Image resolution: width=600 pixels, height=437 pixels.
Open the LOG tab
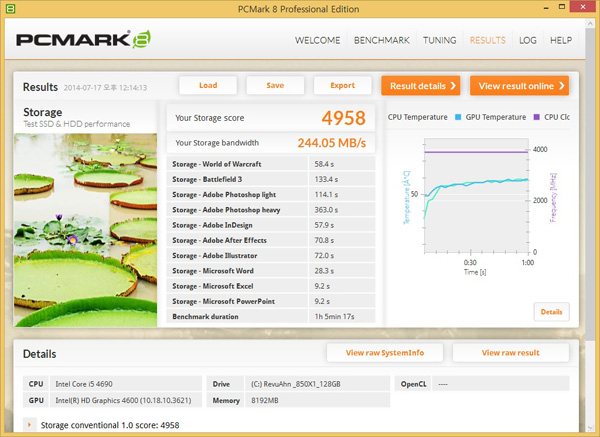tap(527, 40)
